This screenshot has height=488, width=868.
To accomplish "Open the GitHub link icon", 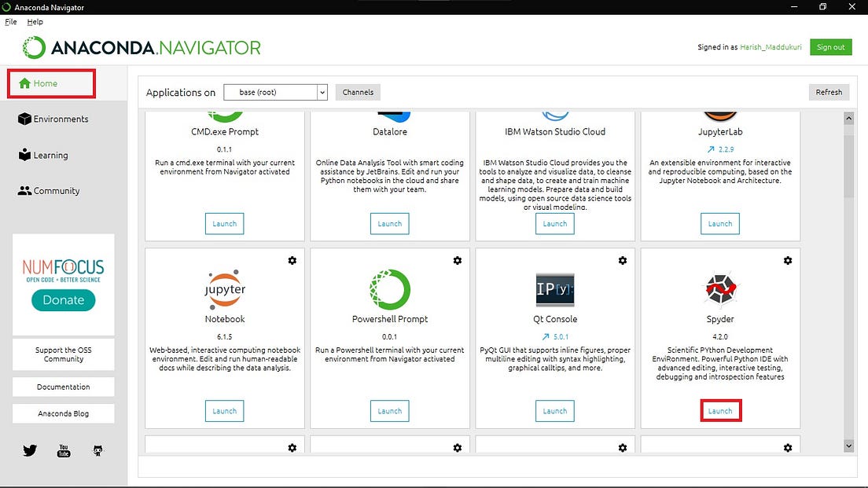I will pos(98,450).
